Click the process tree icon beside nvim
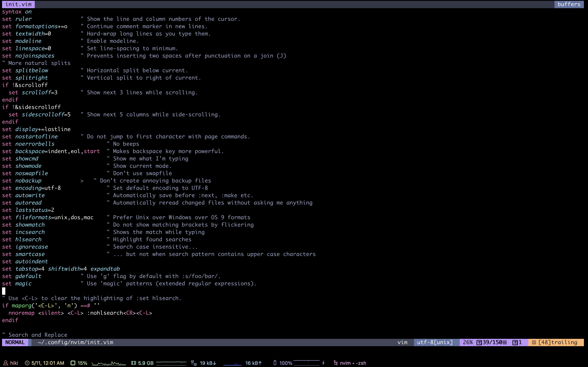The image size is (588, 367). [x=336, y=363]
